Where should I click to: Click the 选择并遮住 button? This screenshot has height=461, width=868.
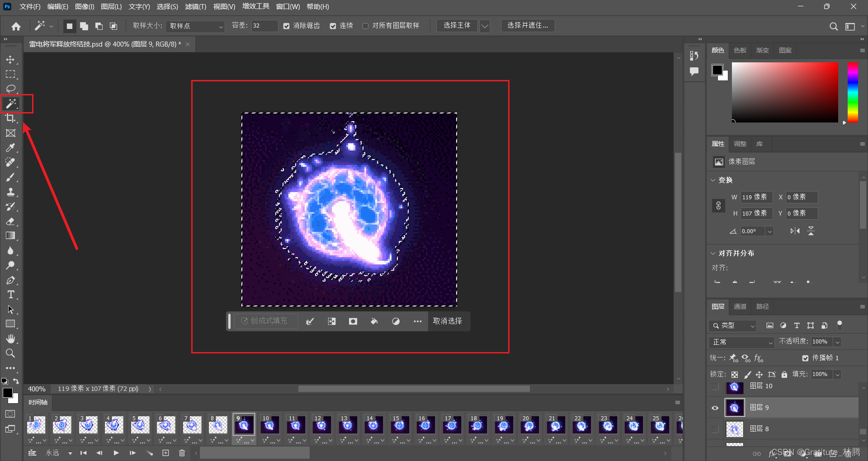[x=528, y=26]
